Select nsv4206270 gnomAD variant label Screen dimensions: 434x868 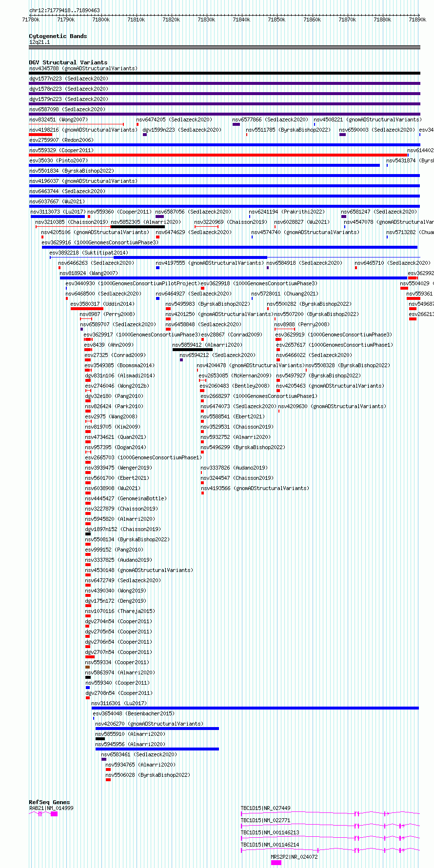pos(149,724)
